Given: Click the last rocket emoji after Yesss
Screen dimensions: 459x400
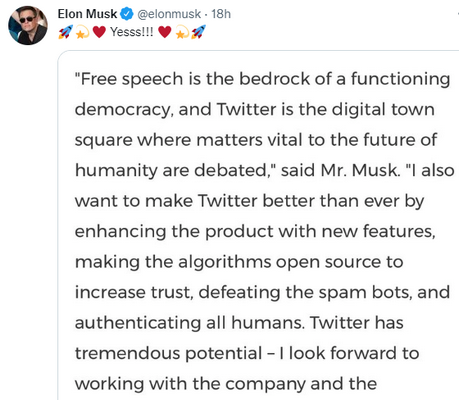Looking at the screenshot, I should [198, 32].
